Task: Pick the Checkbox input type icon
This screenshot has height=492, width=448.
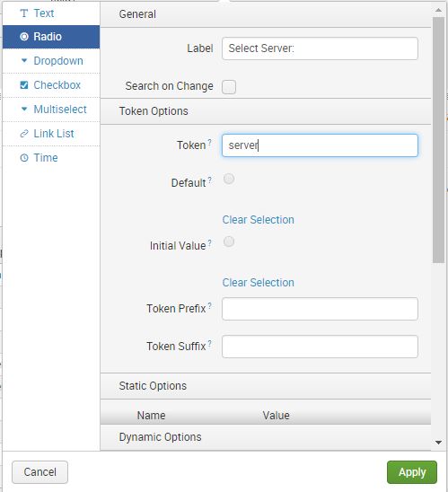Action: [x=24, y=84]
